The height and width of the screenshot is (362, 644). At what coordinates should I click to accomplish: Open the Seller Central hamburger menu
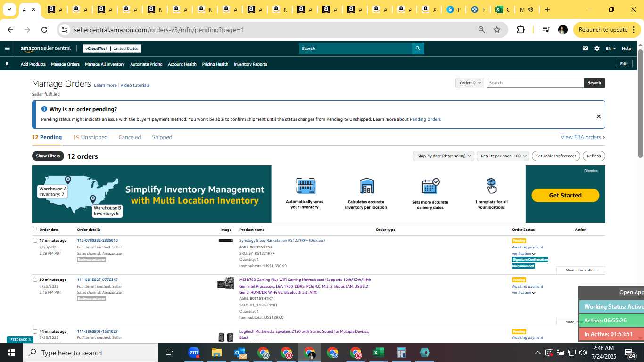[x=7, y=48]
